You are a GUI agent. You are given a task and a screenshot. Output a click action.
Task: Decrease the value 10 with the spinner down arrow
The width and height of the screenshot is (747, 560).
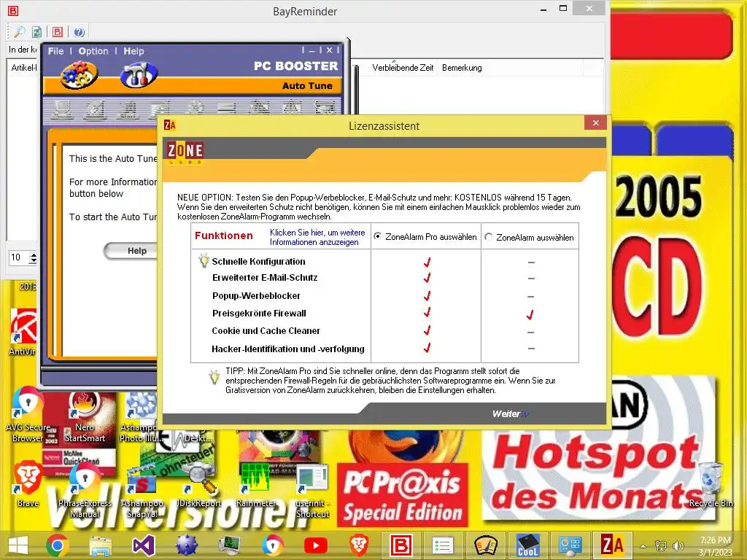point(33,261)
